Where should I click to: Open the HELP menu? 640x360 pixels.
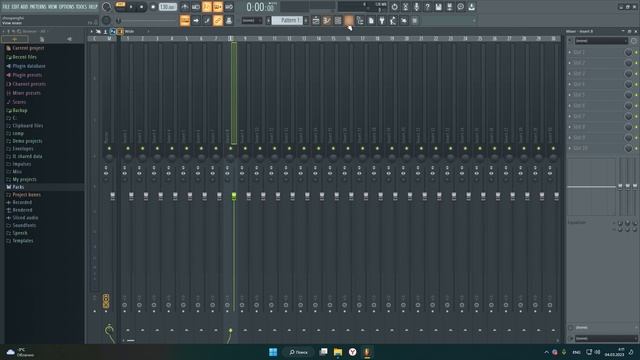tap(93, 7)
